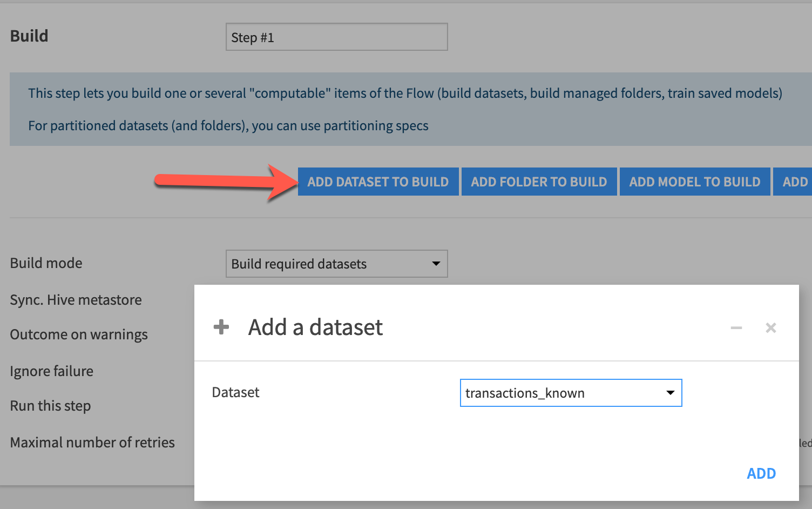Screen dimensions: 812x509
Task: Click the "Outcome on warnings" setting label
Action: (x=79, y=334)
